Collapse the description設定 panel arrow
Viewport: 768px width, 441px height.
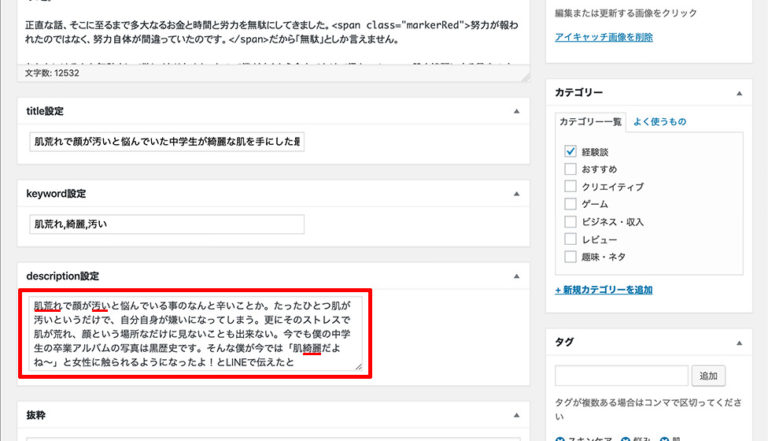[516, 276]
